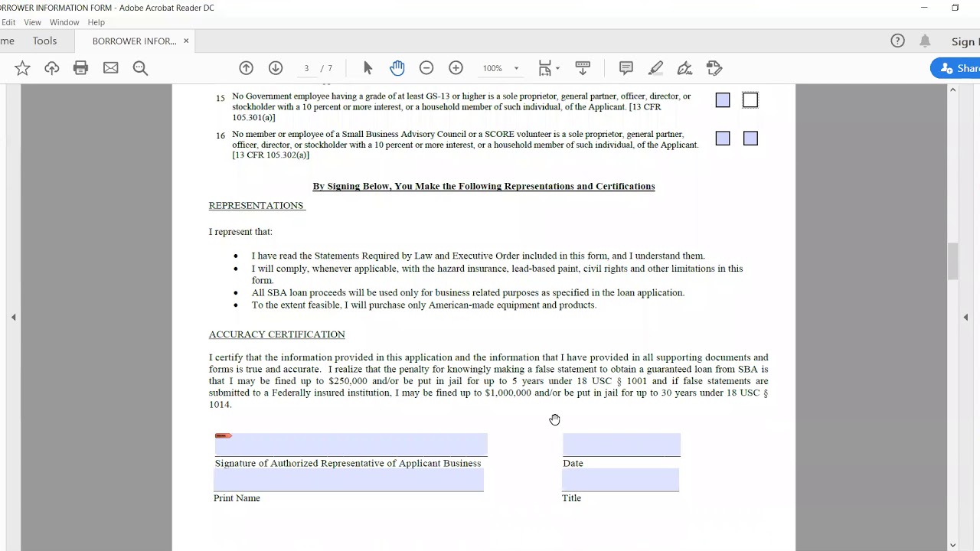
Task: Click 'I represent that:' text
Action: point(240,232)
